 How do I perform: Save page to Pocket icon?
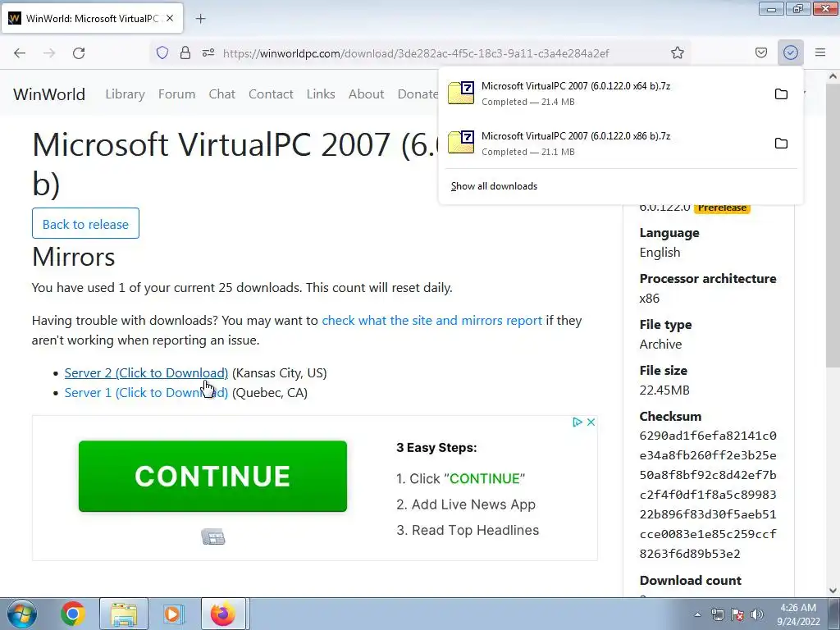coord(761,52)
